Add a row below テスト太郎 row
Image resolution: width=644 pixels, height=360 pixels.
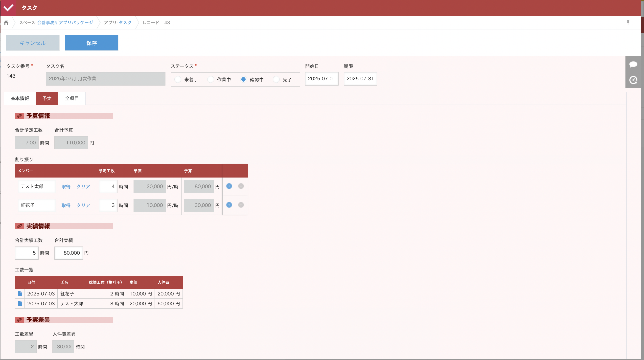(229, 186)
